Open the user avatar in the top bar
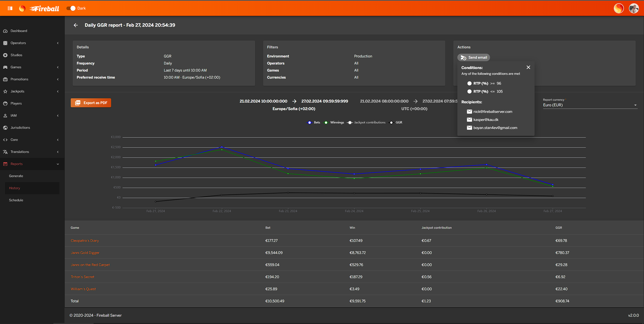644x324 pixels. (x=634, y=8)
